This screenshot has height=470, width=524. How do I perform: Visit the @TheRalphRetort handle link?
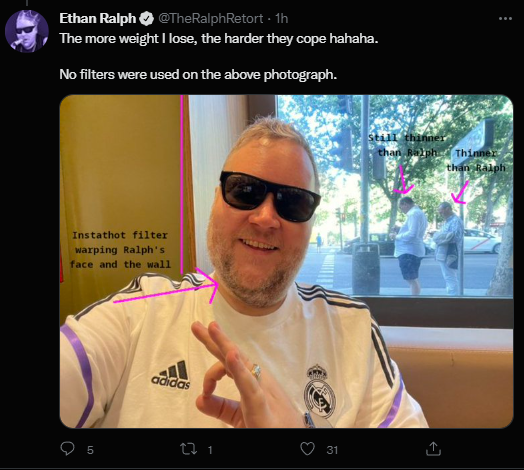[211, 19]
